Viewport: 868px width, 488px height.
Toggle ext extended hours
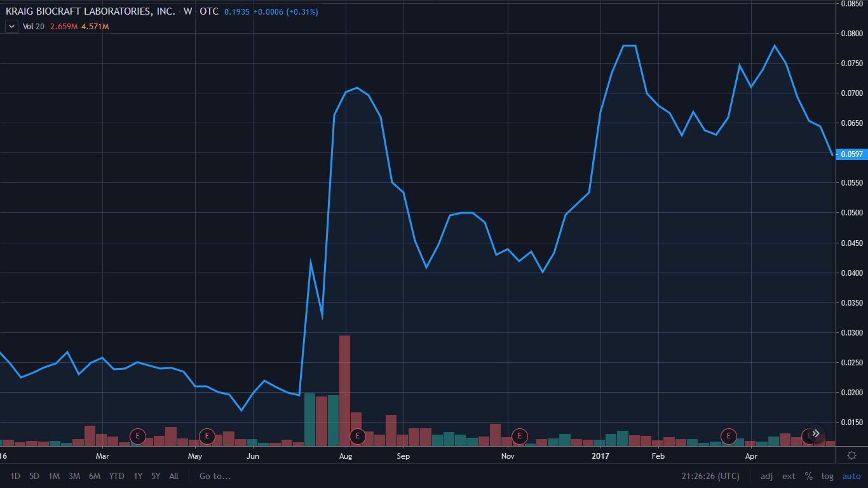[789, 476]
